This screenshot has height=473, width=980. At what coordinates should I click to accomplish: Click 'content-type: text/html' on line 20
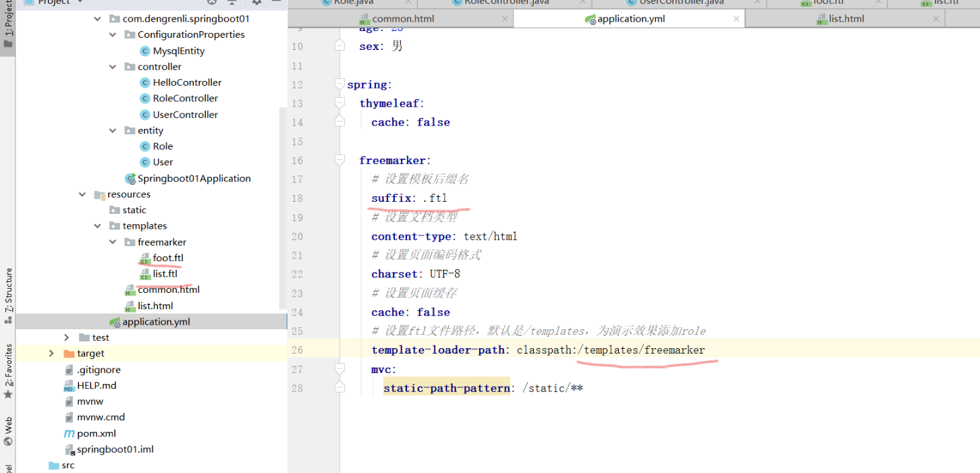(x=444, y=236)
